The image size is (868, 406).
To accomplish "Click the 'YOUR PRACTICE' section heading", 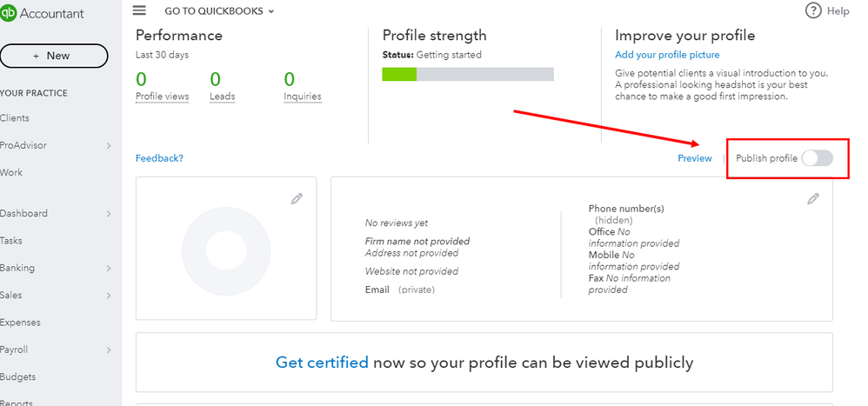I will 34,93.
